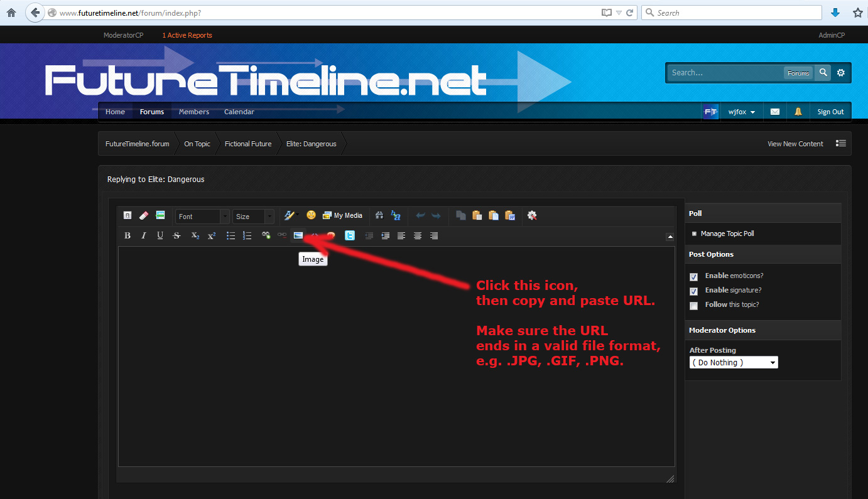Open the AdminCP link
This screenshot has height=499, width=868.
pos(832,35)
